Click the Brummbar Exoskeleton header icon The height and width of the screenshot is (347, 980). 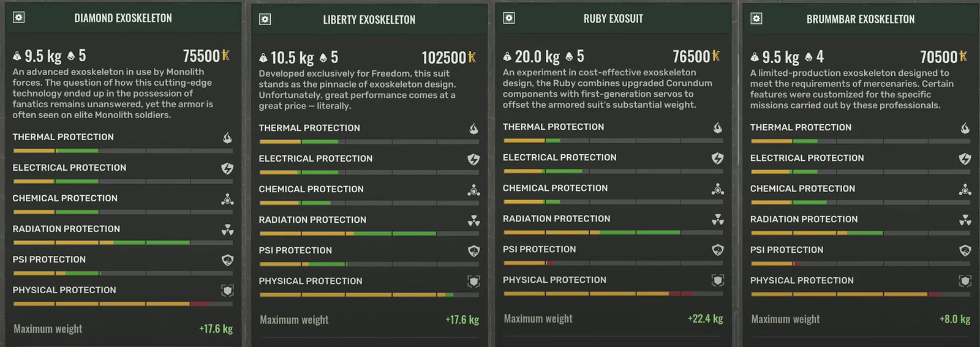point(756,19)
